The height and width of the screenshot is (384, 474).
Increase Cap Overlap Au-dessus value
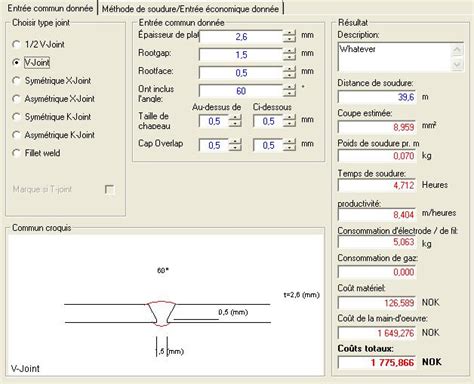(x=235, y=142)
